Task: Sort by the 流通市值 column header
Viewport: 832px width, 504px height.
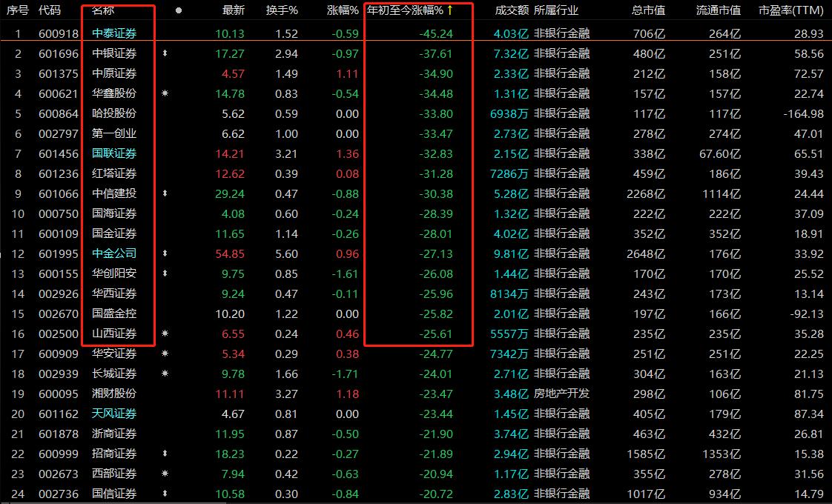Action: point(719,10)
